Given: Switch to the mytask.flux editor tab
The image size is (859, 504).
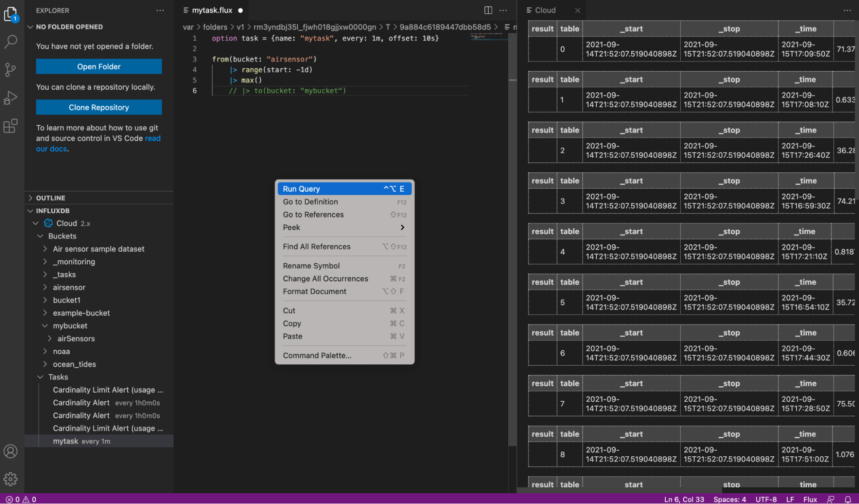Looking at the screenshot, I should (212, 10).
